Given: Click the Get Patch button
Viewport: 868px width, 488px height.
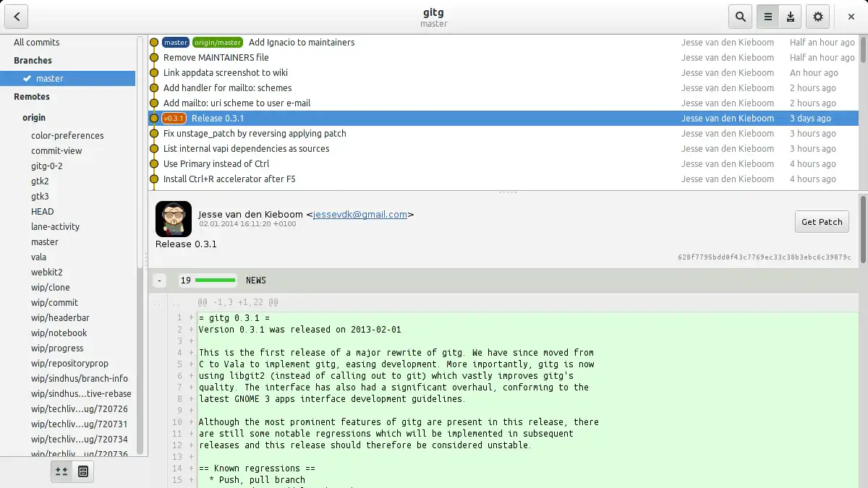Looking at the screenshot, I should 822,222.
